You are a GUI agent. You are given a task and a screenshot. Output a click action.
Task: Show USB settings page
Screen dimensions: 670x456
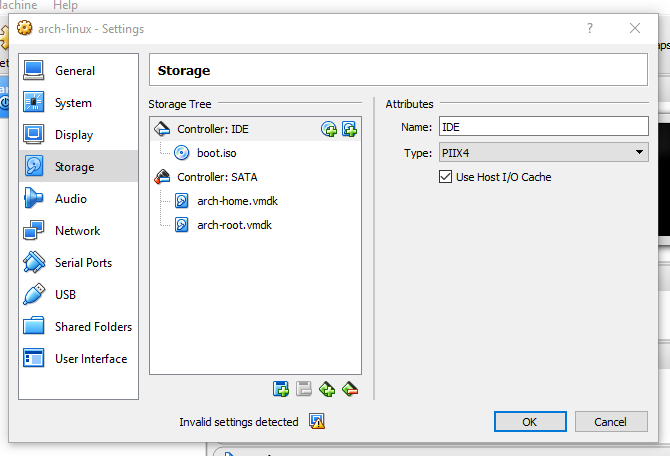[79, 294]
